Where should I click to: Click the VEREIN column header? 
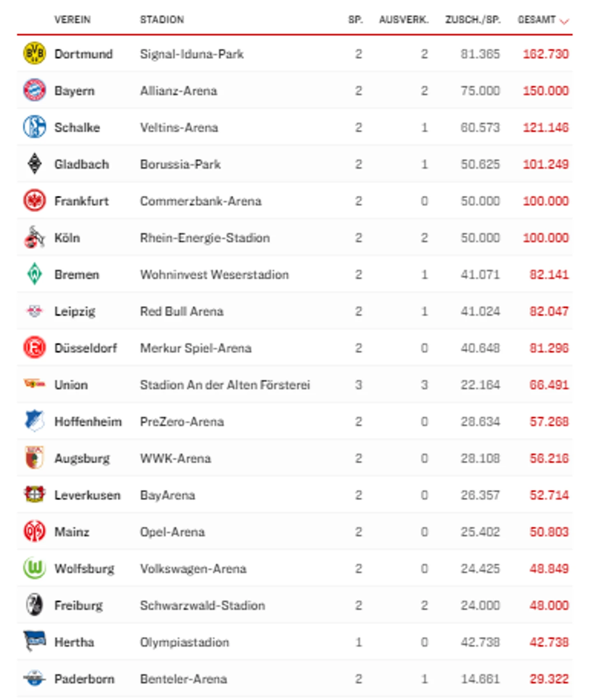72,20
